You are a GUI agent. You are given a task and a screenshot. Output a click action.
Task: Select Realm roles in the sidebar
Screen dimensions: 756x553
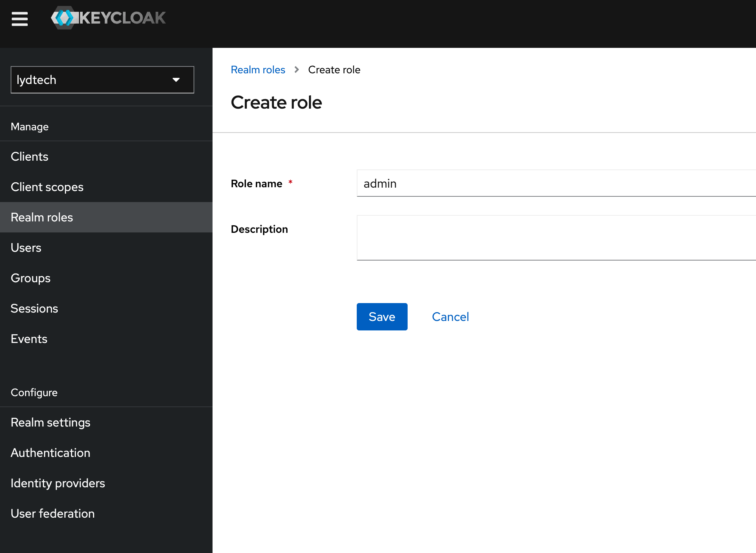[x=106, y=217]
